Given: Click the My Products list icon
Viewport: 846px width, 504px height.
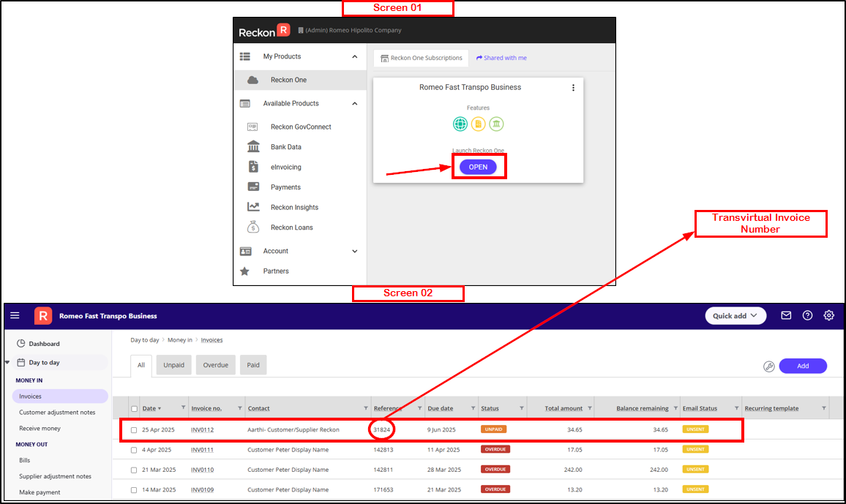Looking at the screenshot, I should coord(245,56).
